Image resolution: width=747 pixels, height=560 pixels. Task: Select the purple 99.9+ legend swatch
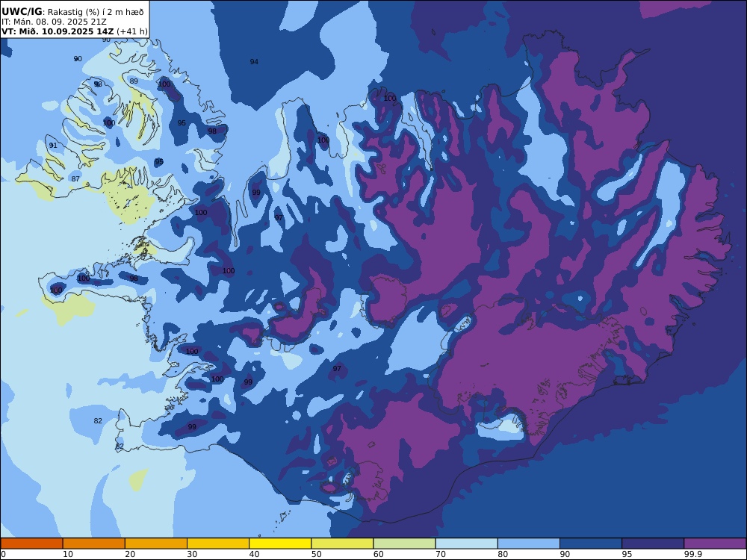point(715,544)
